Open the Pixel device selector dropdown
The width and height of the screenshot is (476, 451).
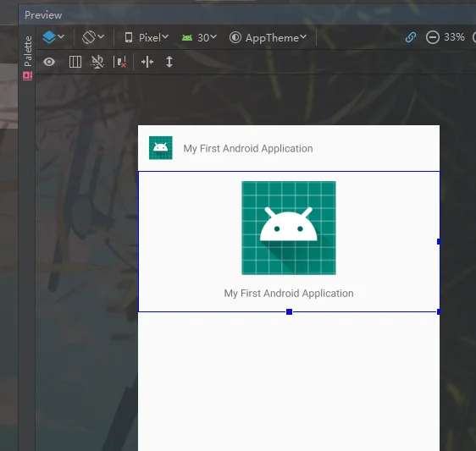coord(147,37)
